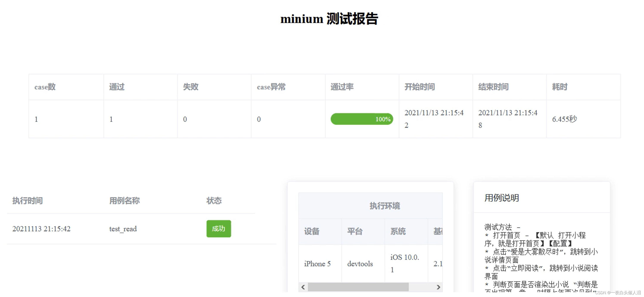Image resolution: width=644 pixels, height=297 pixels.
Task: Click the 失败 column header
Action: coord(191,87)
